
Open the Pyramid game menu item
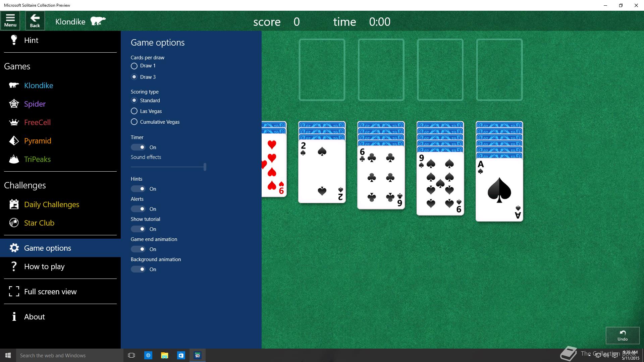(x=60, y=141)
